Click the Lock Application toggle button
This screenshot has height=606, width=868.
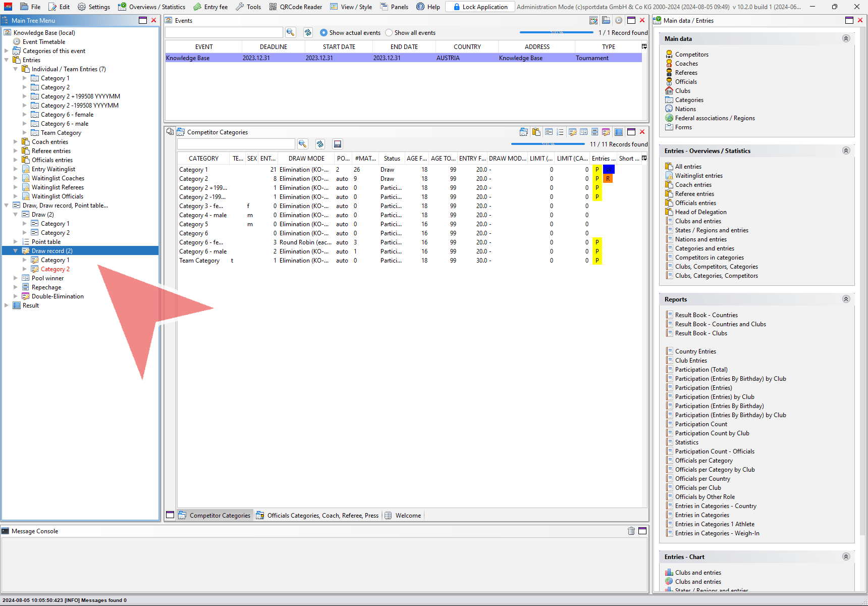480,7
